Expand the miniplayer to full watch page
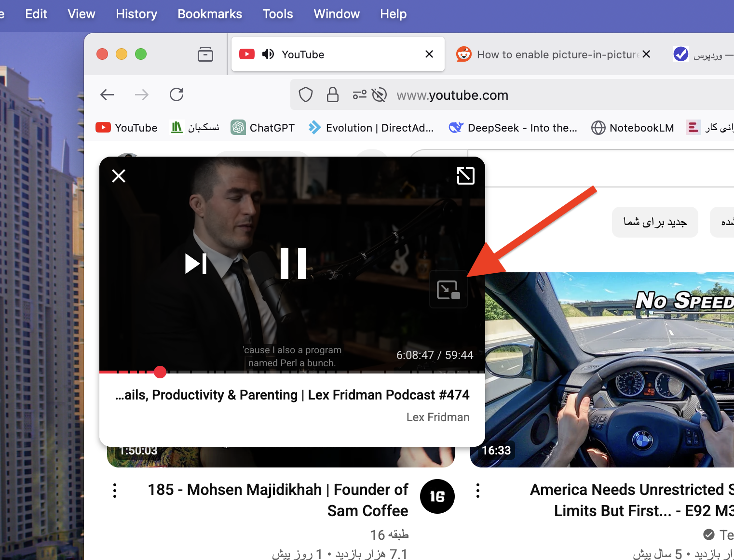The height and width of the screenshot is (560, 734). (x=465, y=176)
